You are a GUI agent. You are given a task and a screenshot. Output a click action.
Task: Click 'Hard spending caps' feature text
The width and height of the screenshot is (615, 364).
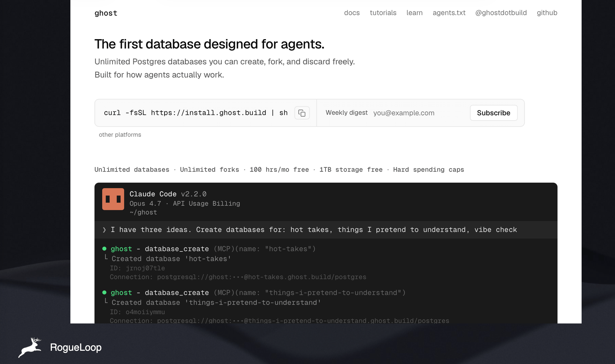[428, 170]
